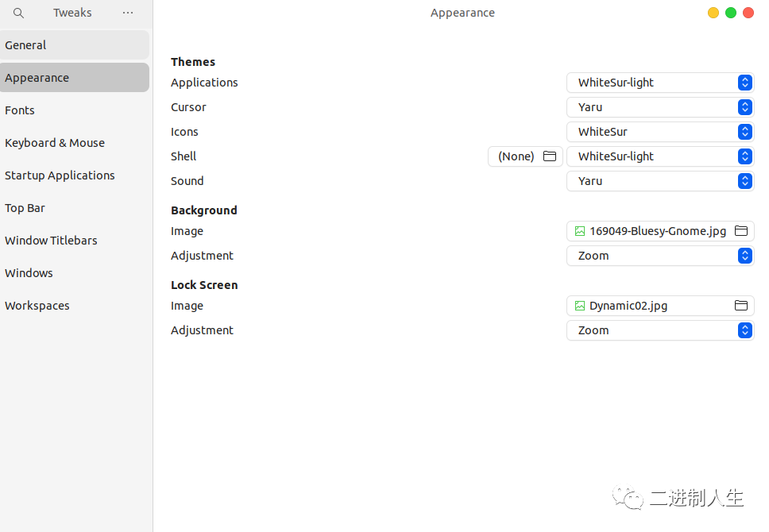
Task: Open the Icons theme dropdown
Action: (x=659, y=132)
